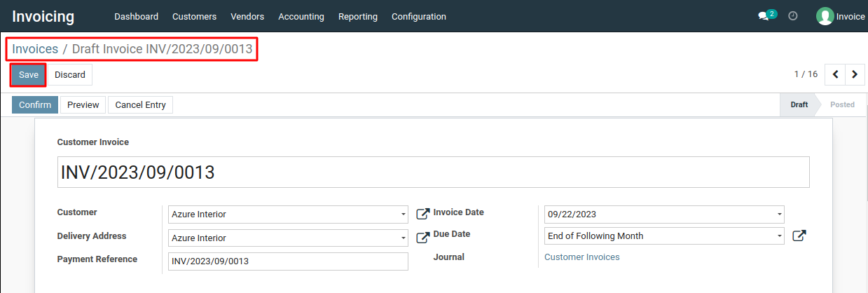This screenshot has height=293, width=868.
Task: Open the activities clock icon
Action: (x=793, y=15)
